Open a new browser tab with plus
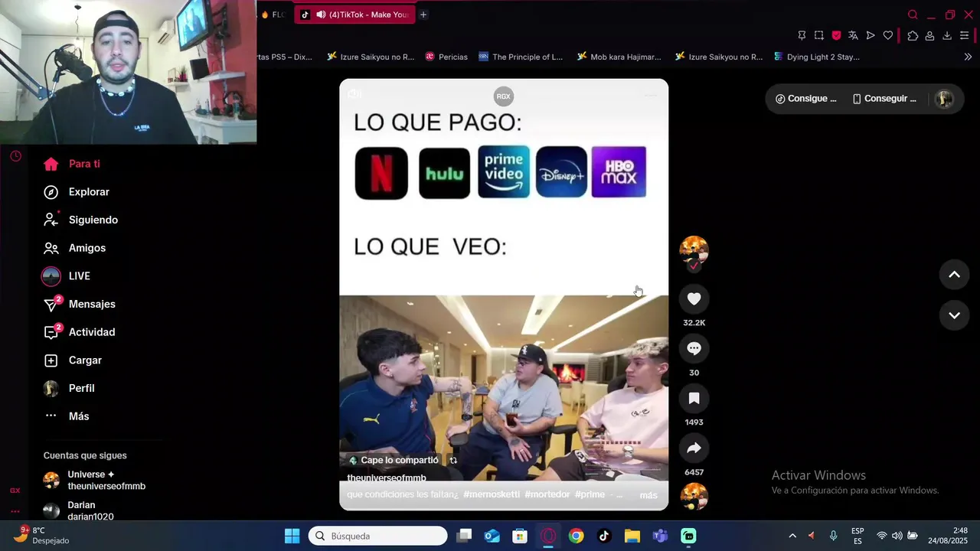Image resolution: width=980 pixels, height=551 pixels. tap(423, 15)
